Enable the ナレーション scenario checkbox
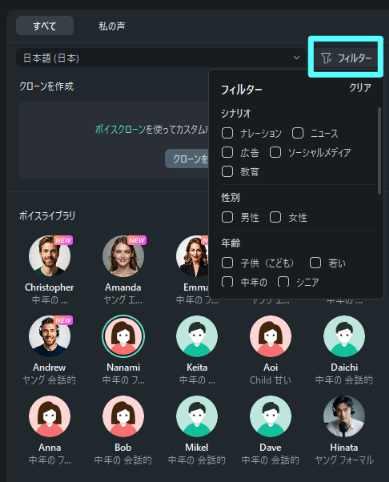 (227, 133)
